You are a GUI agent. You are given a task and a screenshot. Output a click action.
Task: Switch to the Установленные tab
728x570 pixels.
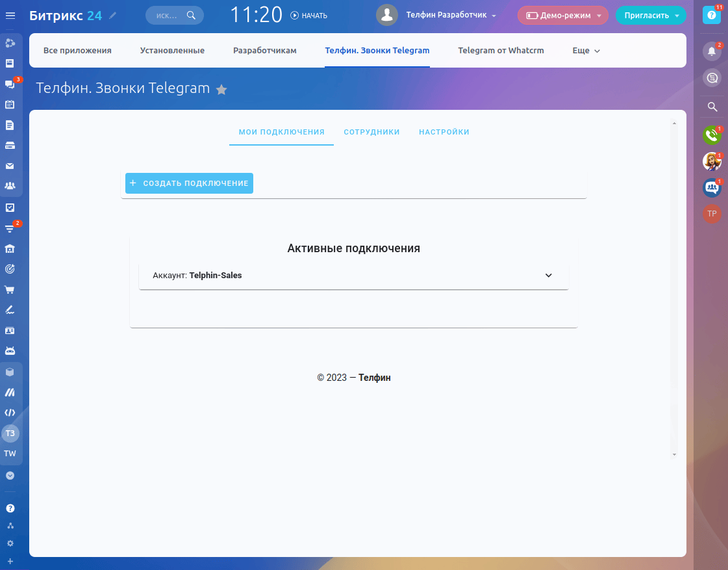tap(172, 51)
